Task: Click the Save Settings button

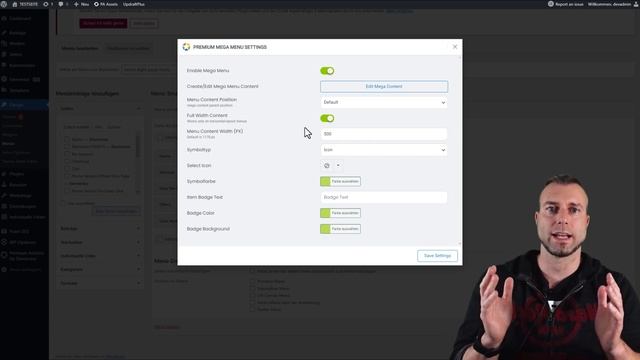Action: [437, 256]
